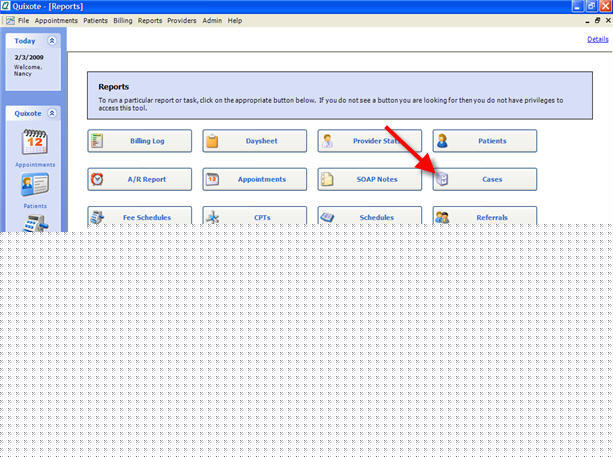Click the Appointments calendar icon in sidebar

coord(35,142)
